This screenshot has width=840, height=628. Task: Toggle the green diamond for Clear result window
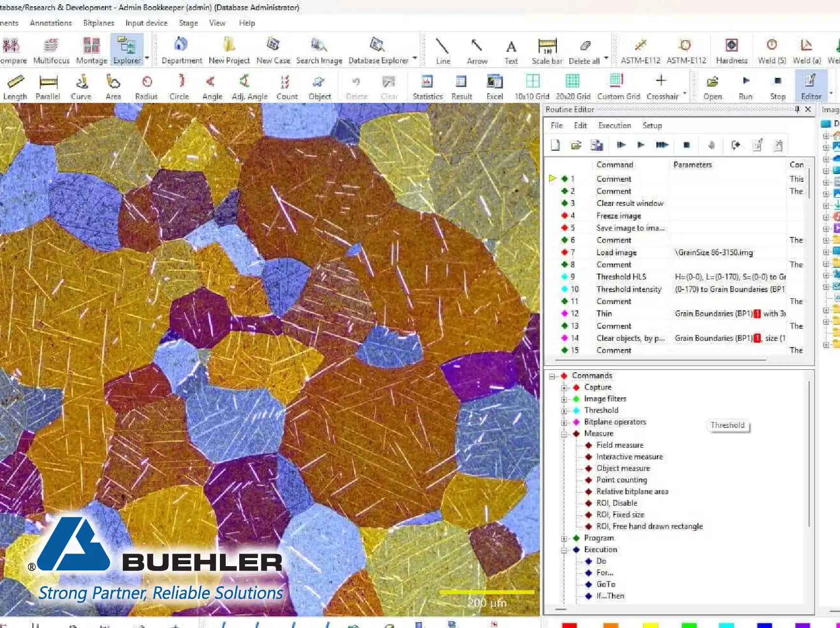coord(565,203)
